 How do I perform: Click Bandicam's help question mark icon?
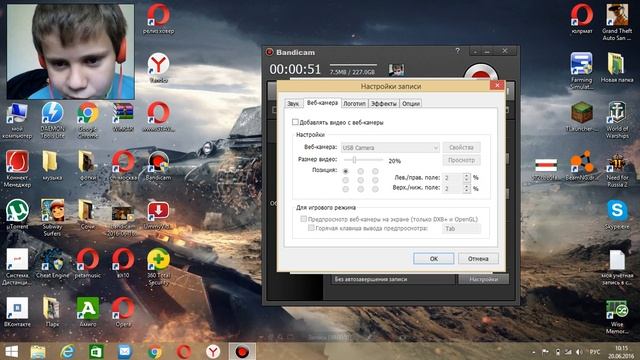458,51
